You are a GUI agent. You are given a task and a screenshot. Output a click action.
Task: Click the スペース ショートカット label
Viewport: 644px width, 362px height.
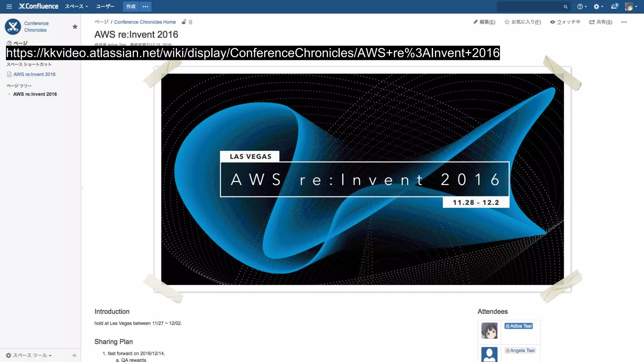[29, 64]
